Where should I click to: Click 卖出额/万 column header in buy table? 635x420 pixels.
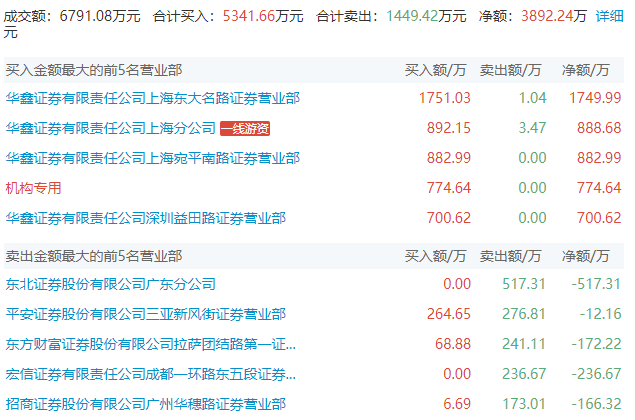[510, 70]
